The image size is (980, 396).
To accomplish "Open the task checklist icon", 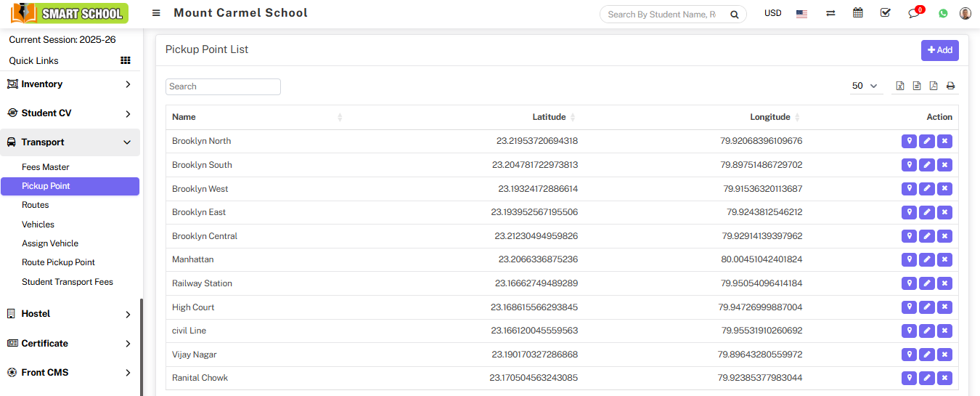I will click(885, 13).
